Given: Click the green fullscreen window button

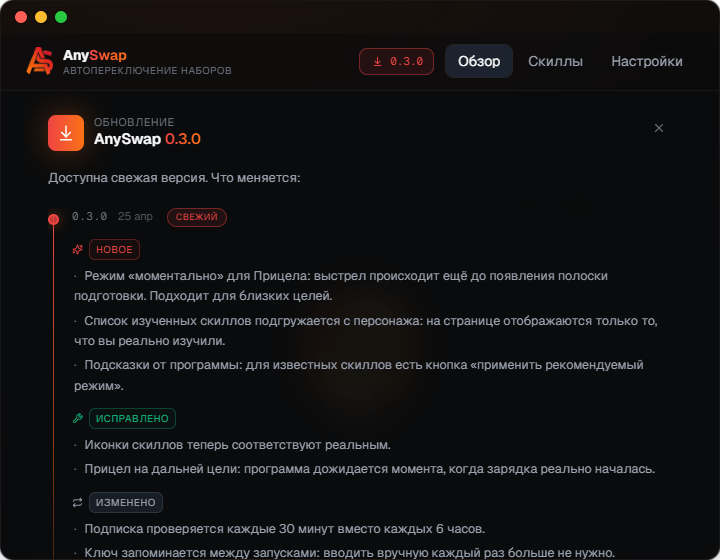Looking at the screenshot, I should pos(61,17).
